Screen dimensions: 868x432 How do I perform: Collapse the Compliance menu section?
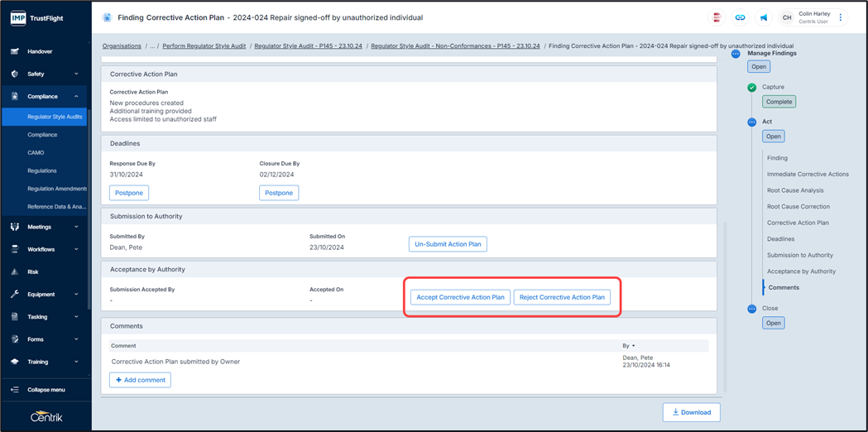(76, 96)
